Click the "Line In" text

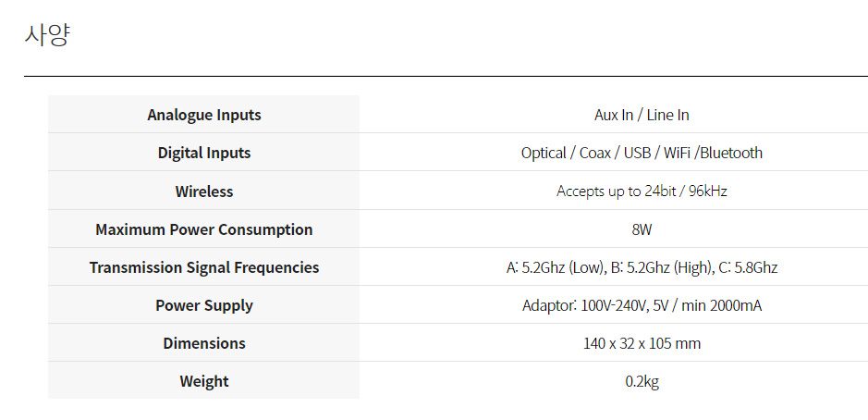(668, 115)
